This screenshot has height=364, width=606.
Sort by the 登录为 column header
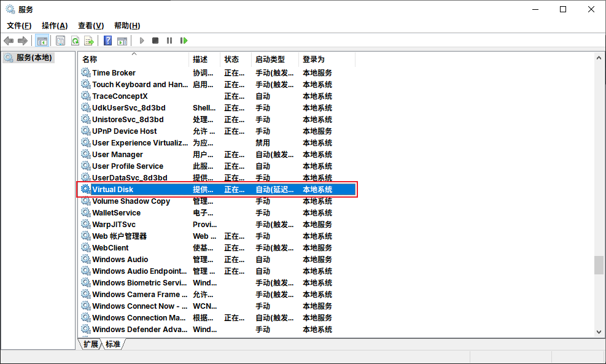tap(327, 60)
